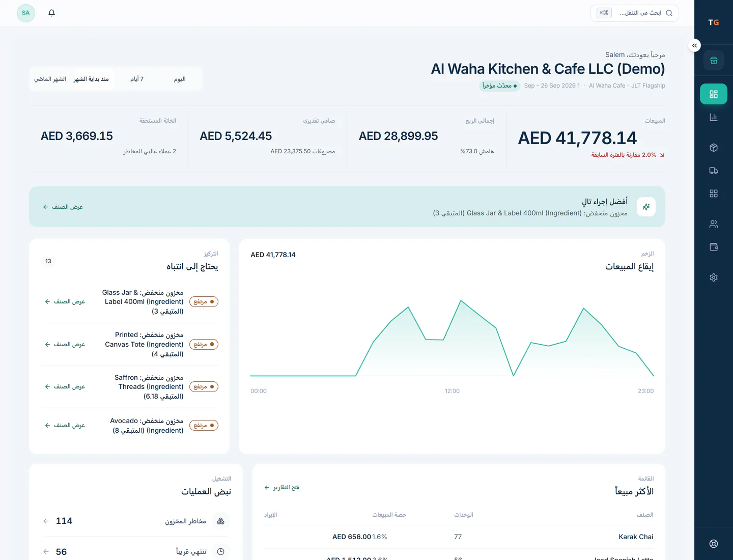Open the package box icon in the sidebar
Image resolution: width=733 pixels, height=560 pixels.
[714, 148]
